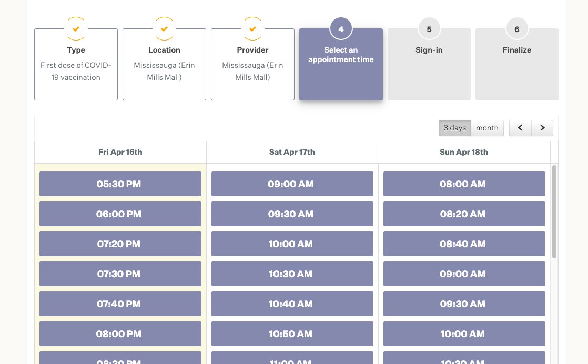Book Friday 05:30 PM slot

120,184
